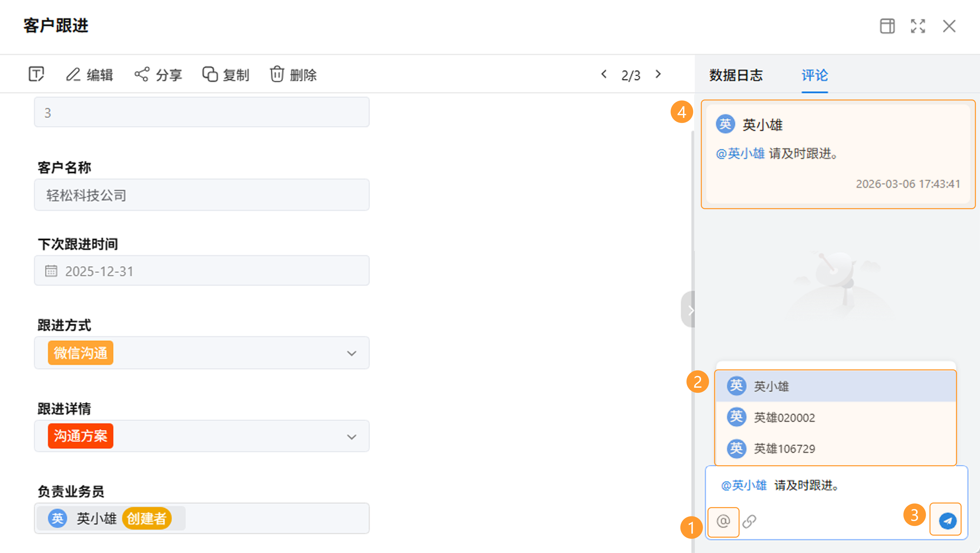Expand the 跟进详情 dropdown

351,437
